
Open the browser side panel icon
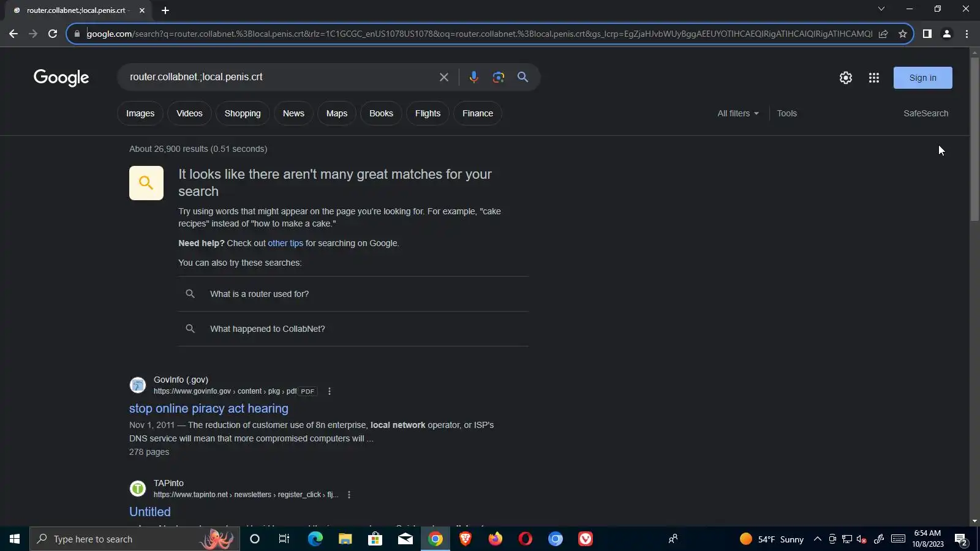[x=927, y=34]
